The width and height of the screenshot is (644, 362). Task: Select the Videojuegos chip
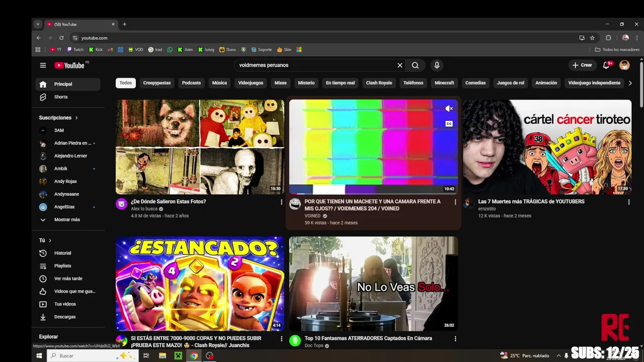(x=251, y=83)
